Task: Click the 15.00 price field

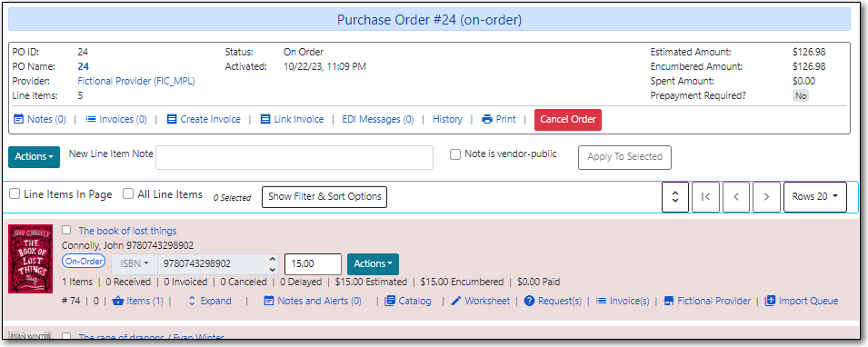Action: 313,264
